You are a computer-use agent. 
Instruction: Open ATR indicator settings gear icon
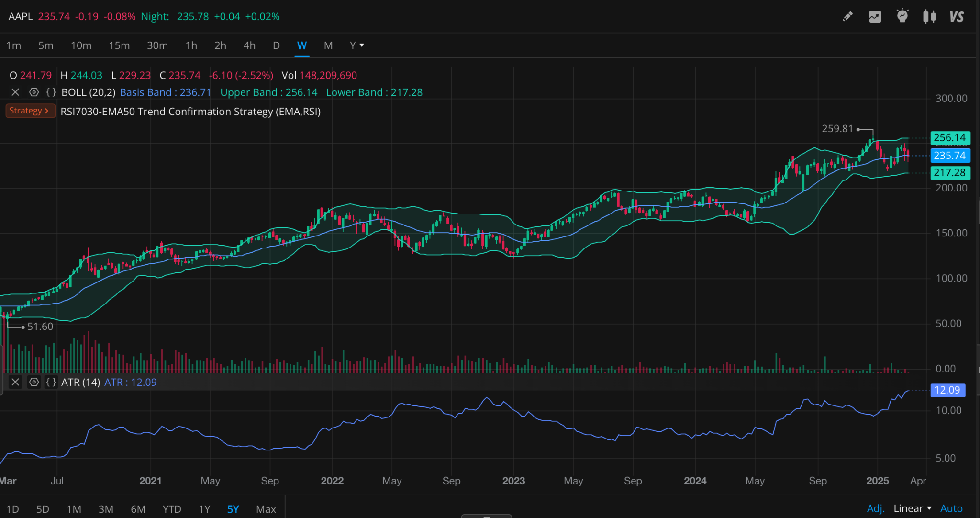point(34,382)
